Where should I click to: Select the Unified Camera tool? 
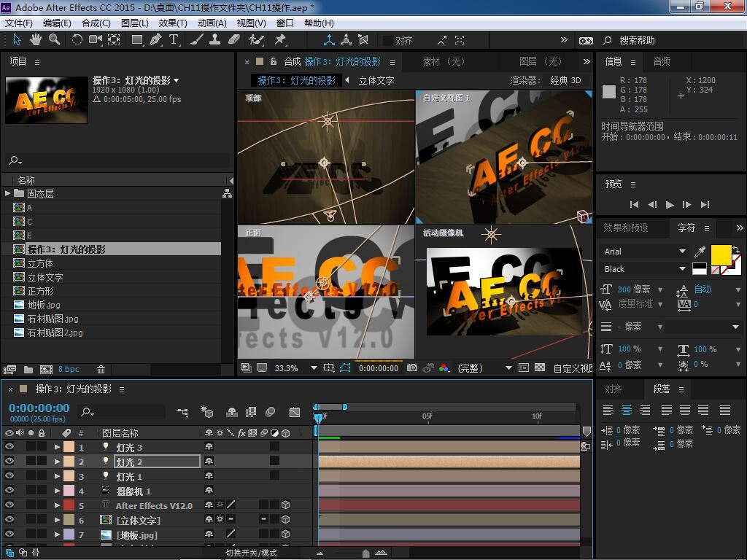click(x=96, y=40)
